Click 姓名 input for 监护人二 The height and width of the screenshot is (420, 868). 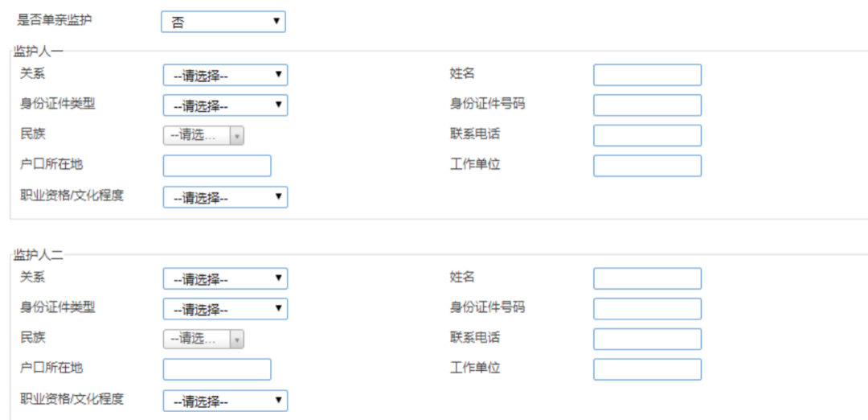[647, 278]
